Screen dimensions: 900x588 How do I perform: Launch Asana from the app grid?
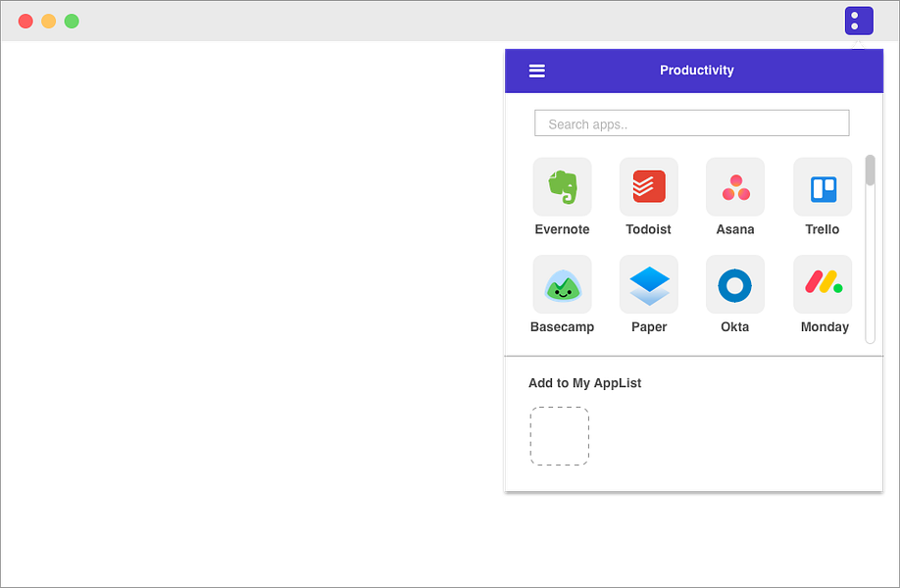(x=735, y=186)
